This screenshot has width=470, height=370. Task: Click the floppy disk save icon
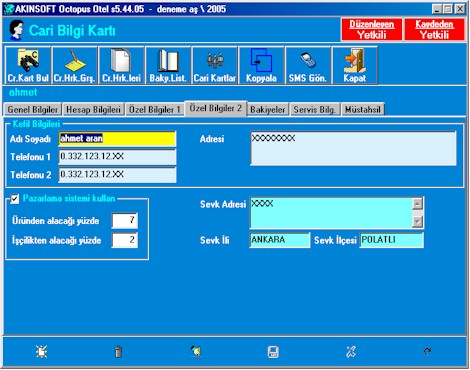click(273, 352)
